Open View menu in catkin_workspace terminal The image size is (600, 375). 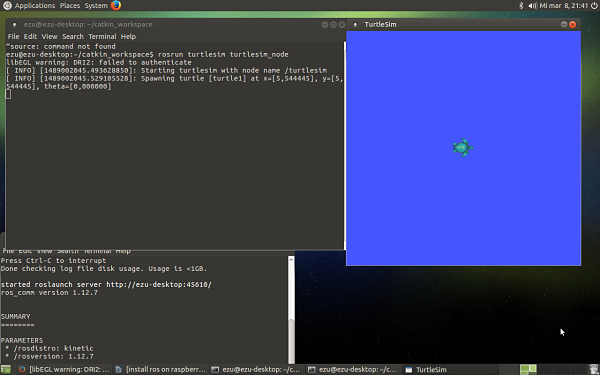(49, 36)
